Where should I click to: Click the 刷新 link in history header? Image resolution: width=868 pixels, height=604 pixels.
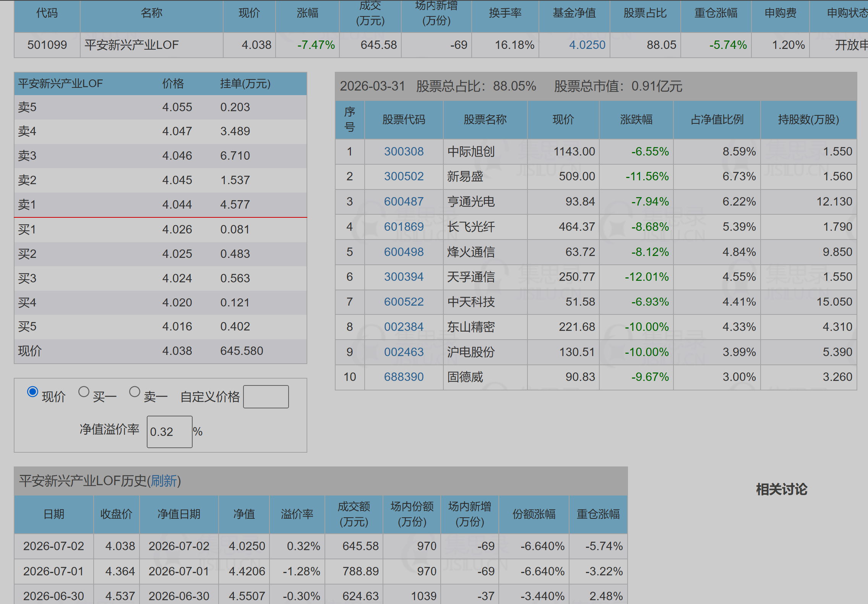tap(164, 481)
